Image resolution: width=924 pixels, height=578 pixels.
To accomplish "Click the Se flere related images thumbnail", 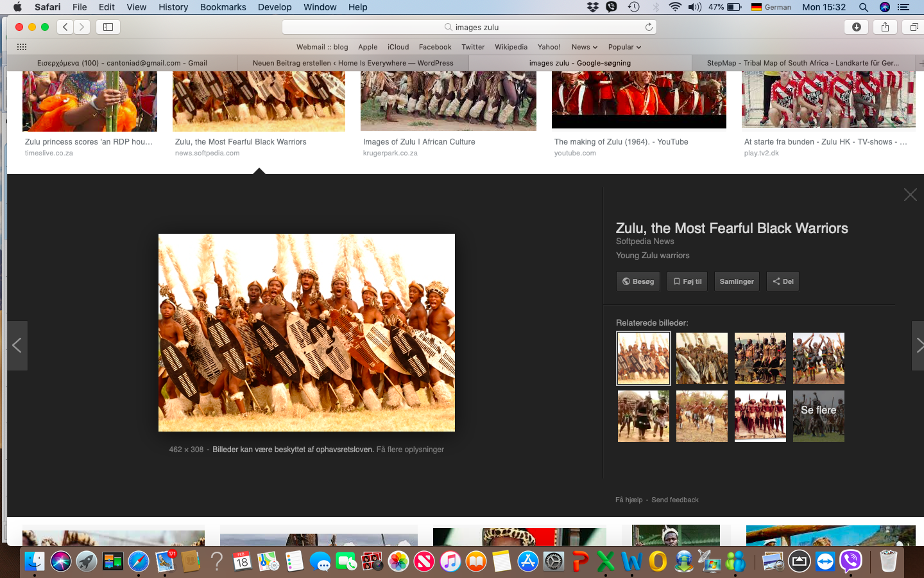I will (818, 416).
